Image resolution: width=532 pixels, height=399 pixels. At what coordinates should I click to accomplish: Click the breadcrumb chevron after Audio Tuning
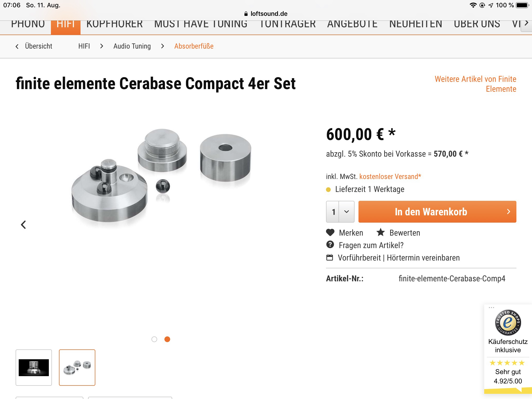163,46
